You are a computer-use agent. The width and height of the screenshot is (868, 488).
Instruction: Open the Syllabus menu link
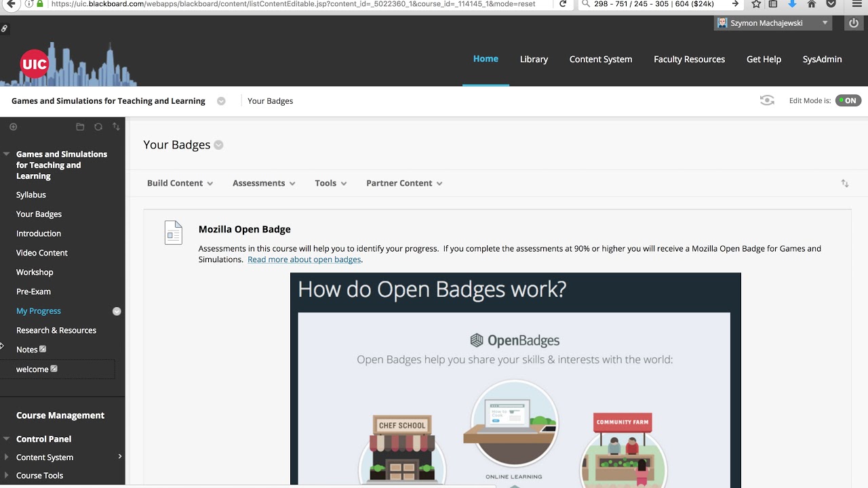(31, 195)
